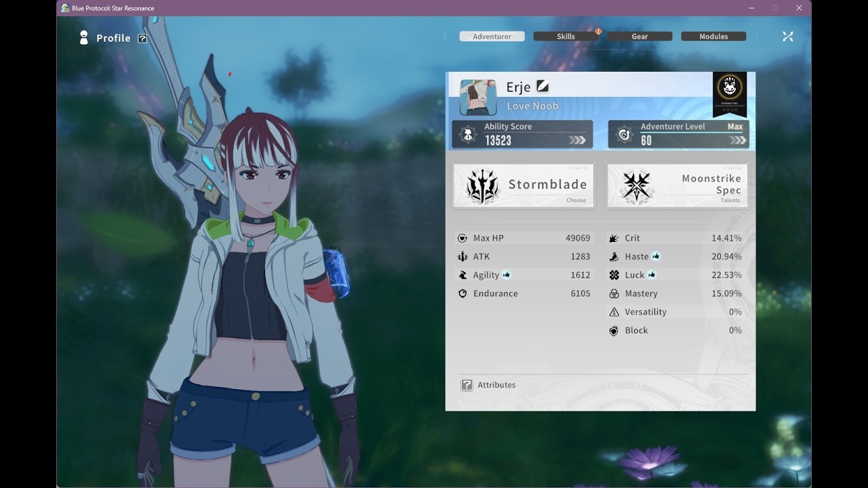Open the Modules tab
The width and height of the screenshot is (868, 488).
tap(713, 37)
